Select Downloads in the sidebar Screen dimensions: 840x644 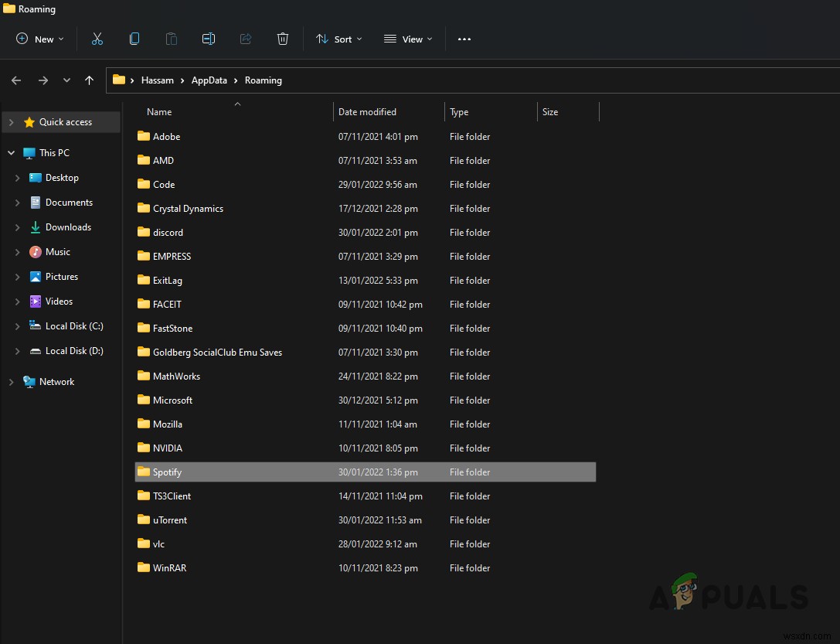coord(68,227)
